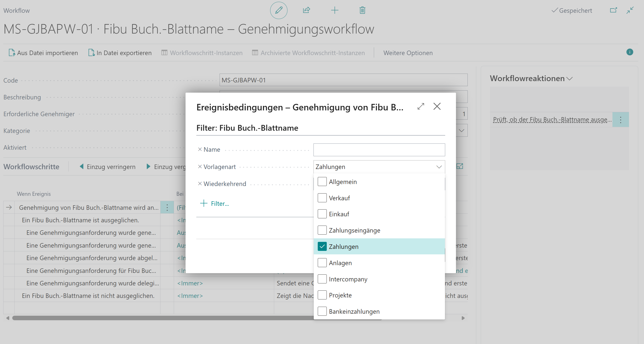
Task: Select row Eine Genehmigungsanforderung wurde delegi...
Action: (x=93, y=283)
